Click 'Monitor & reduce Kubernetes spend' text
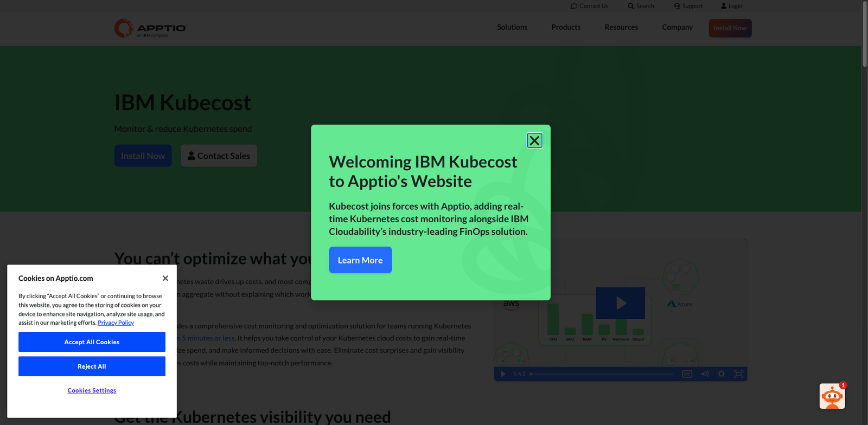 pos(183,129)
